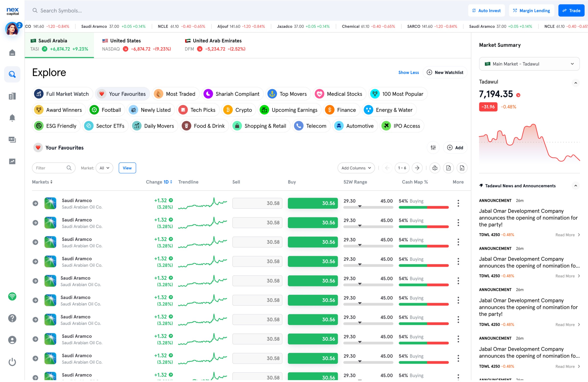The height and width of the screenshot is (382, 588).
Task: Open notifications bell in the sidebar
Action: (12, 118)
